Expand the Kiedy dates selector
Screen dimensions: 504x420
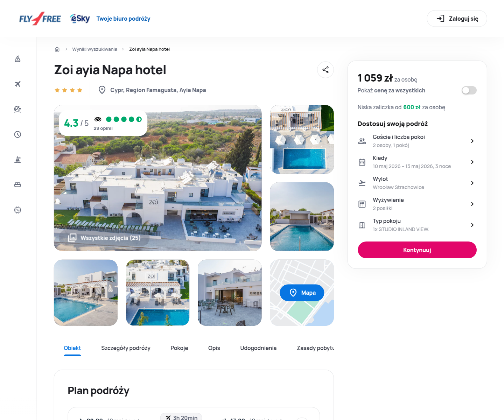(417, 162)
